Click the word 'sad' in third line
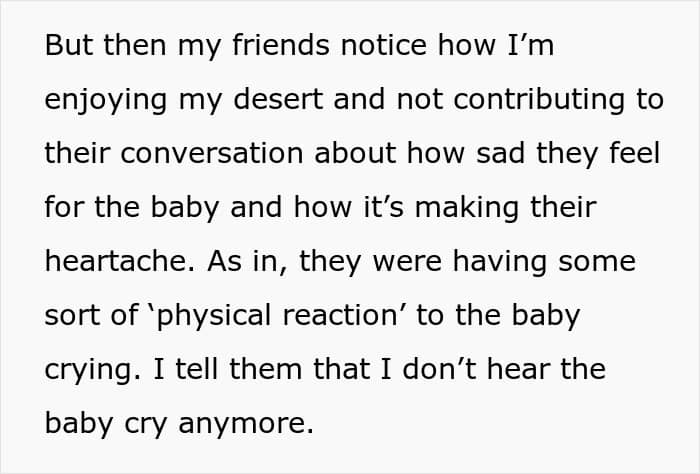700x474 pixels. pos(500,153)
